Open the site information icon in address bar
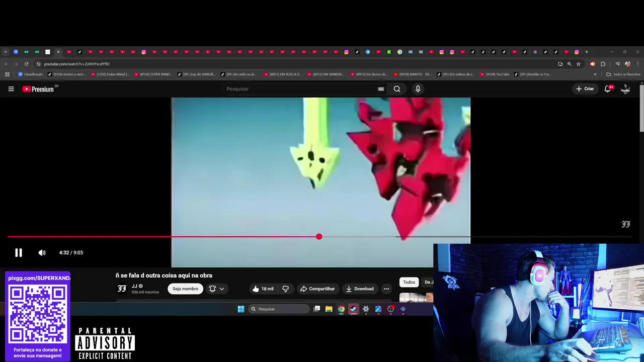This screenshot has height=362, width=644. [38, 64]
